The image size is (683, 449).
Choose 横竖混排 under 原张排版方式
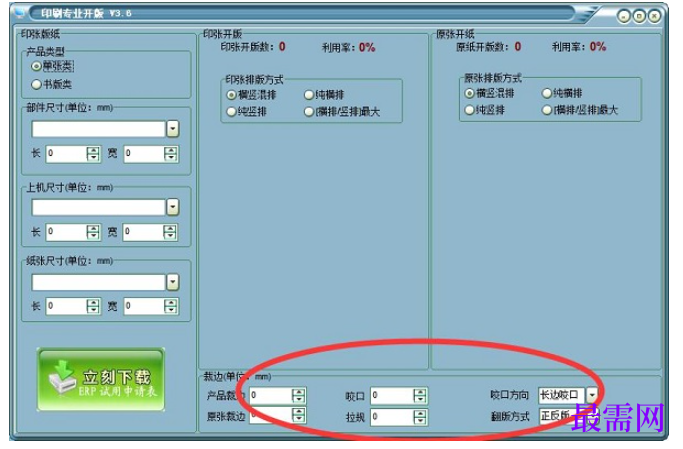click(469, 93)
